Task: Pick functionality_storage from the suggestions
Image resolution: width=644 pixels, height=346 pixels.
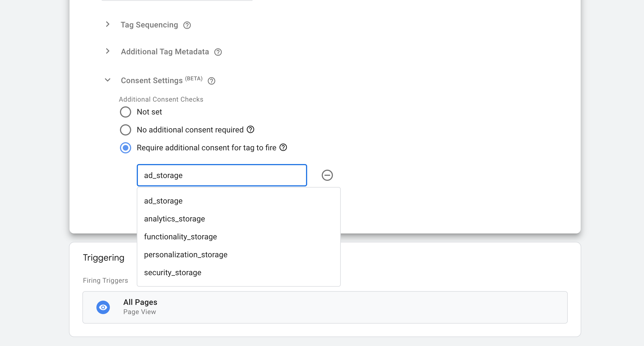Action: (180, 237)
